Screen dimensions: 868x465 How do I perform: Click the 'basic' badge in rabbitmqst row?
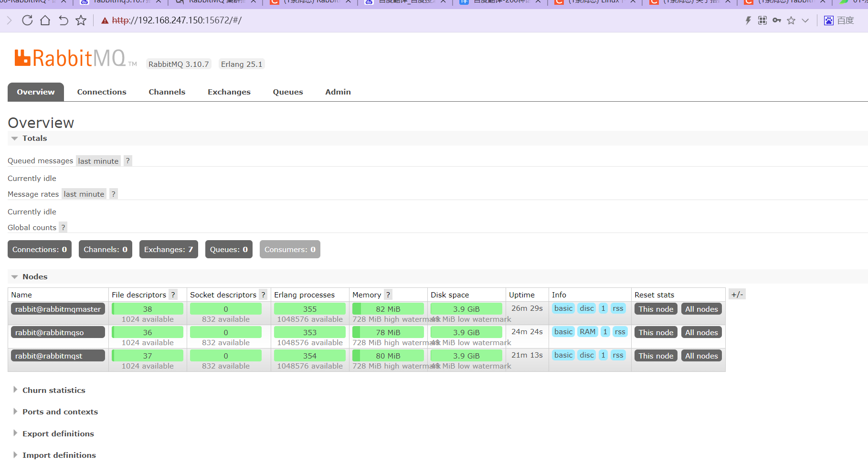coord(563,355)
